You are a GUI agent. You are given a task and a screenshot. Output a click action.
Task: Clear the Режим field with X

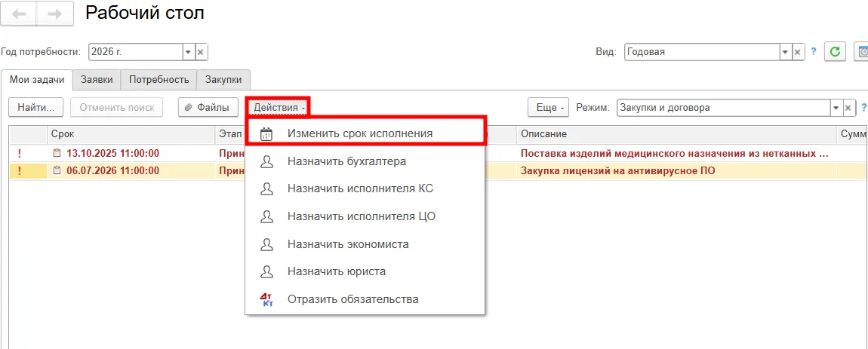coord(848,108)
